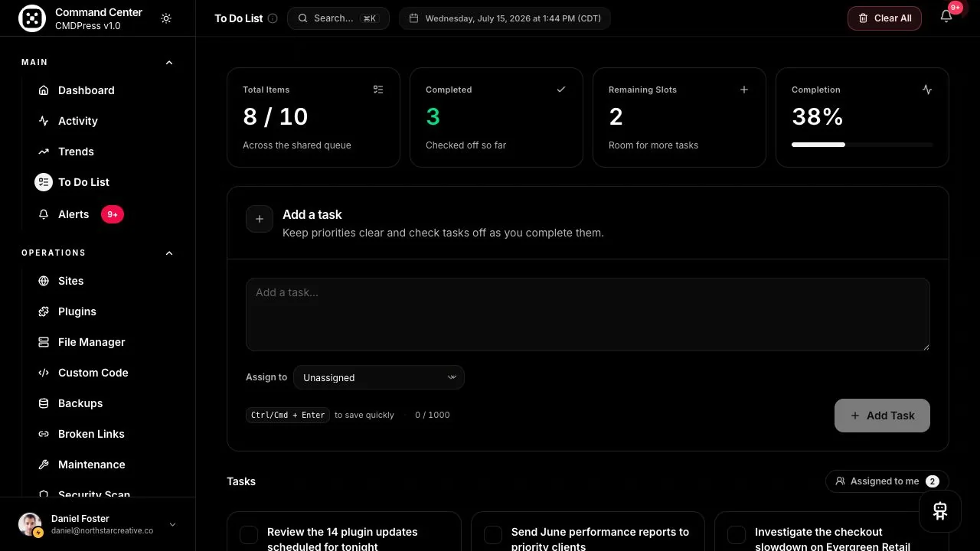Click the Completed checkmark icon
The image size is (980, 551).
(561, 90)
